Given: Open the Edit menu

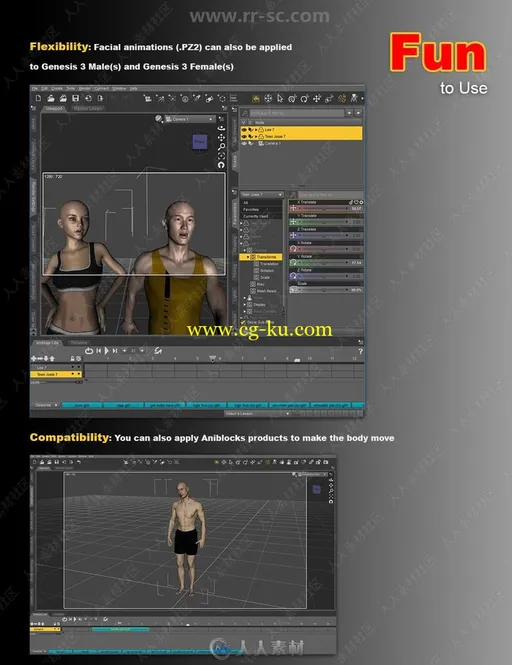Looking at the screenshot, I should 45,89.
